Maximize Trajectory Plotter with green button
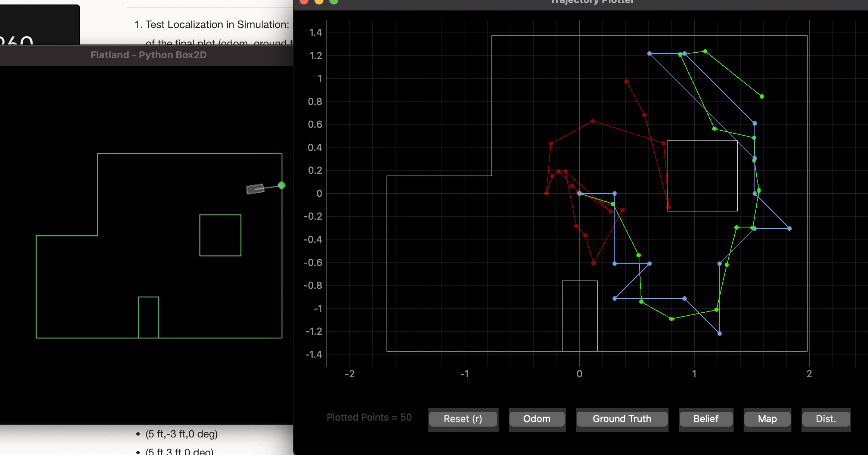 334,1
